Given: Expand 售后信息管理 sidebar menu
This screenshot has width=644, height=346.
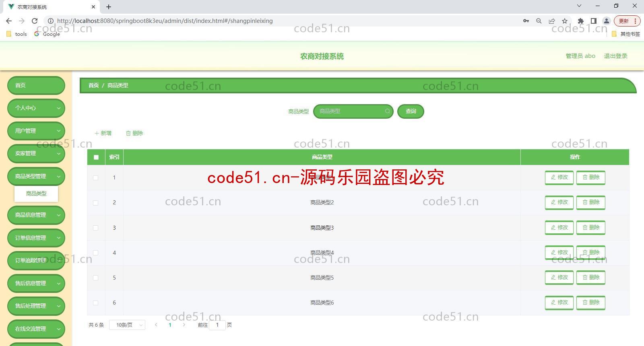Looking at the screenshot, I should point(36,283).
